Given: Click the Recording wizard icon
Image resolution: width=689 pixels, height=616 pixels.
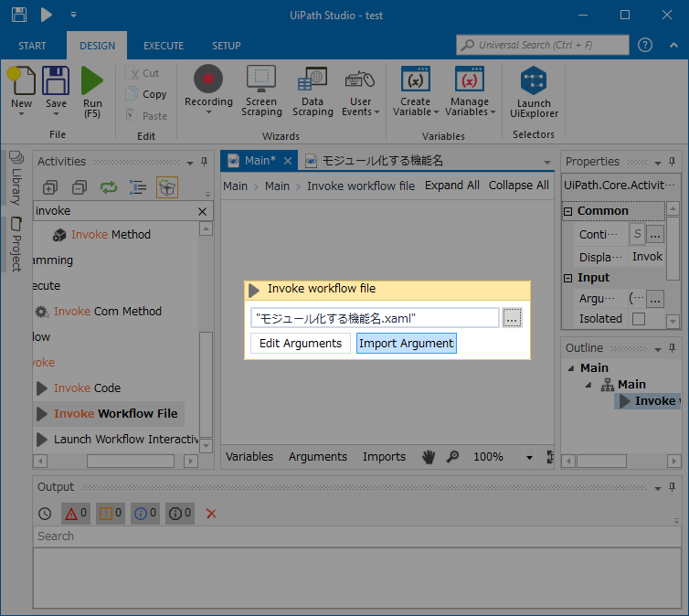Looking at the screenshot, I should pos(208,80).
